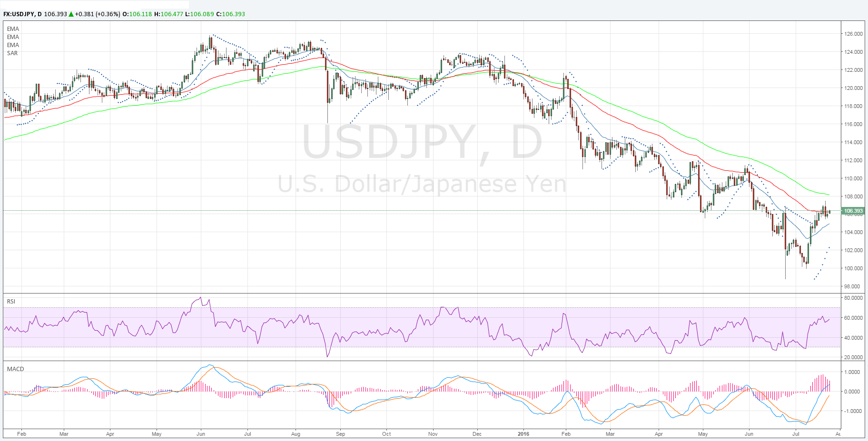This screenshot has width=868, height=441.
Task: Click the 108.000 price axis label
Action: coord(853,196)
